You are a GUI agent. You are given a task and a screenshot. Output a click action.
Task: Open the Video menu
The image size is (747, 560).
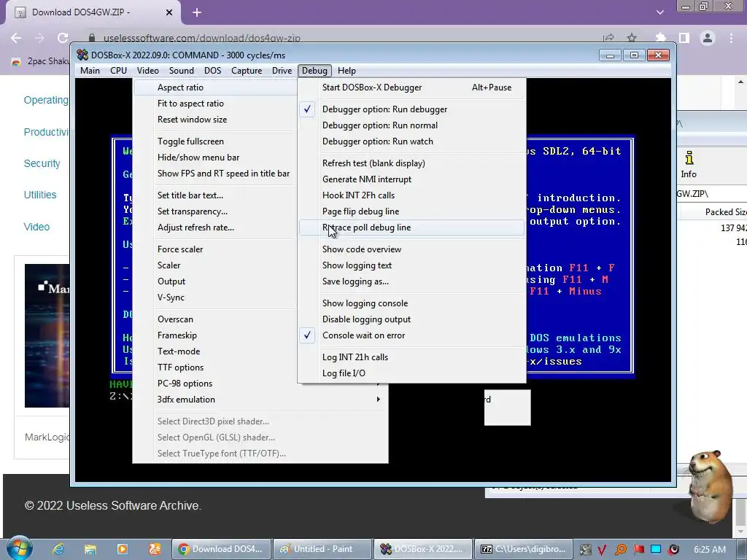pos(147,71)
